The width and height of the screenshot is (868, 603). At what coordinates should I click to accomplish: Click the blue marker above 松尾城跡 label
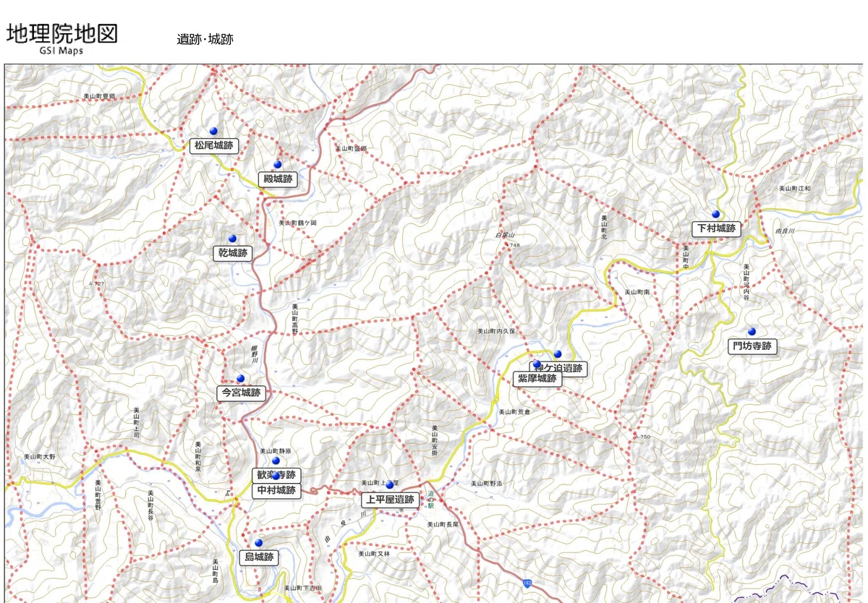[x=213, y=131]
